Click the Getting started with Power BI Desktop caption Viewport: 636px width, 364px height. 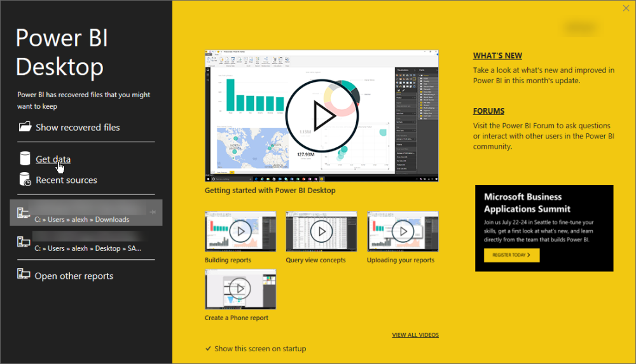[x=270, y=191]
